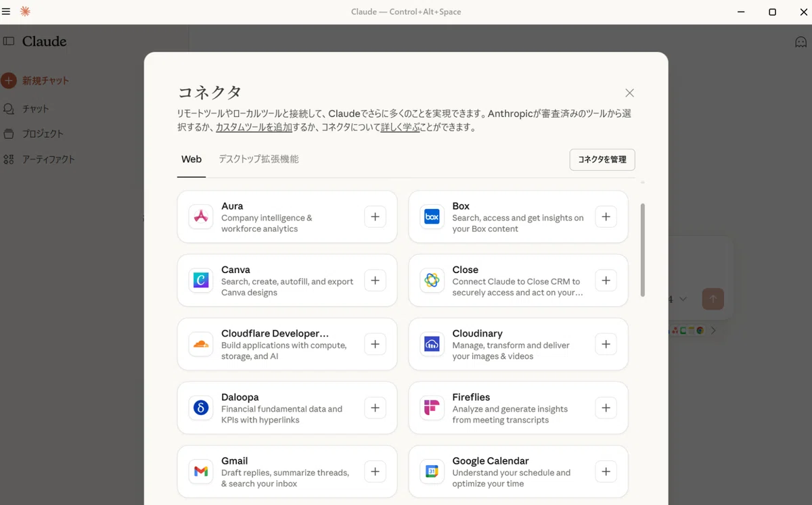Add the Daloopa connector plus button
Image resolution: width=812 pixels, height=505 pixels.
click(375, 408)
